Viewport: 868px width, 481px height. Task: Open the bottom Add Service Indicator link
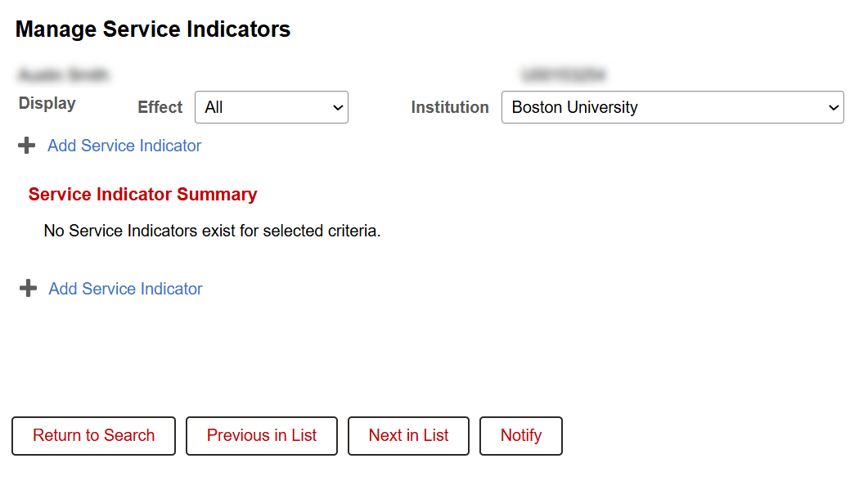click(125, 289)
